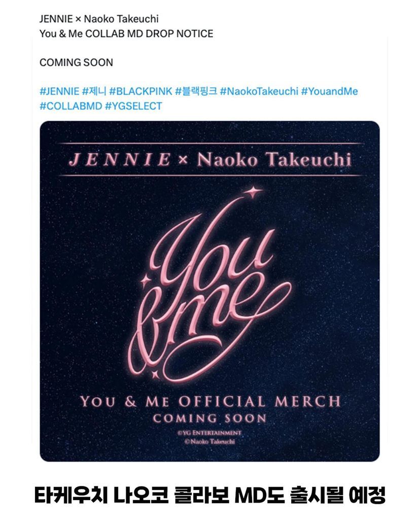This screenshot has height=525, width=420.
Task: Click the pink You & Me script logo
Action: 213,294
